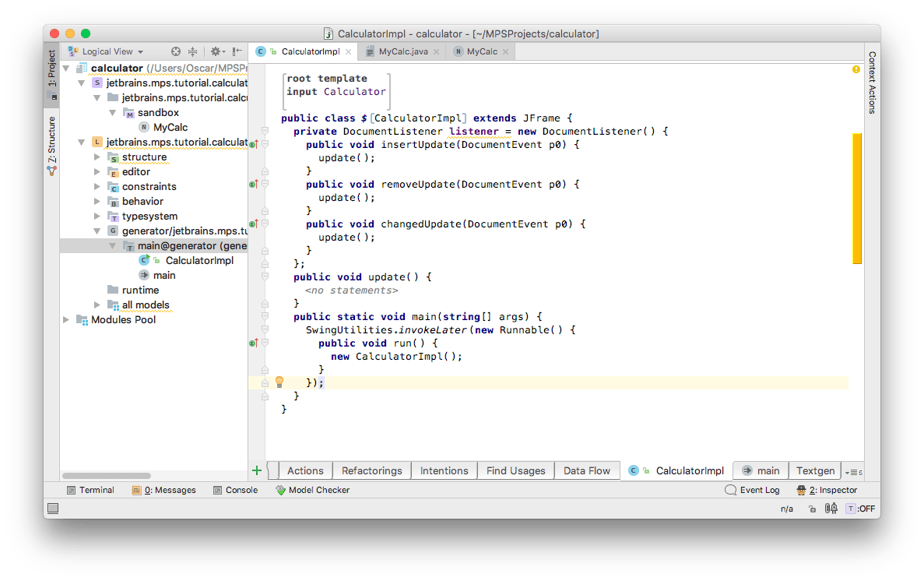Open the Project panel settings gear
Viewport: 924px width, 581px height.
216,51
